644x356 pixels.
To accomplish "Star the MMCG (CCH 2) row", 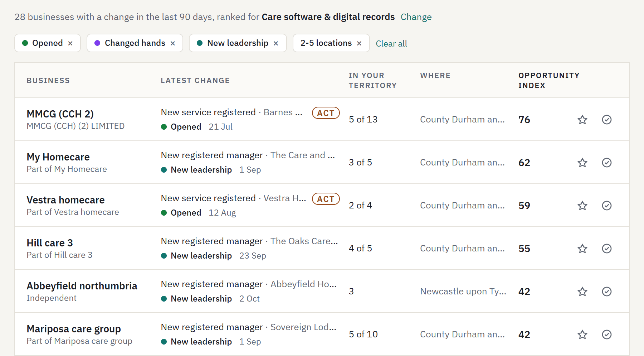I will [582, 120].
